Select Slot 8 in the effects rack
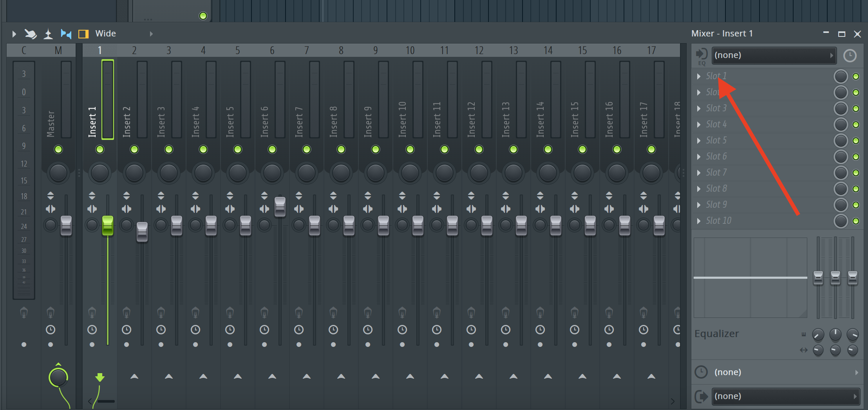This screenshot has width=868, height=410. pos(716,189)
